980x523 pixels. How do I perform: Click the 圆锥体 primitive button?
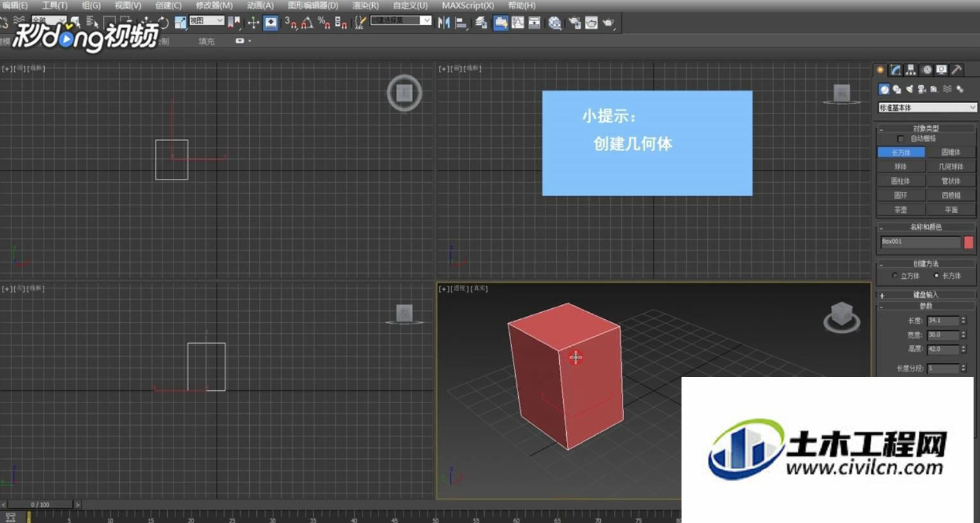coord(951,153)
